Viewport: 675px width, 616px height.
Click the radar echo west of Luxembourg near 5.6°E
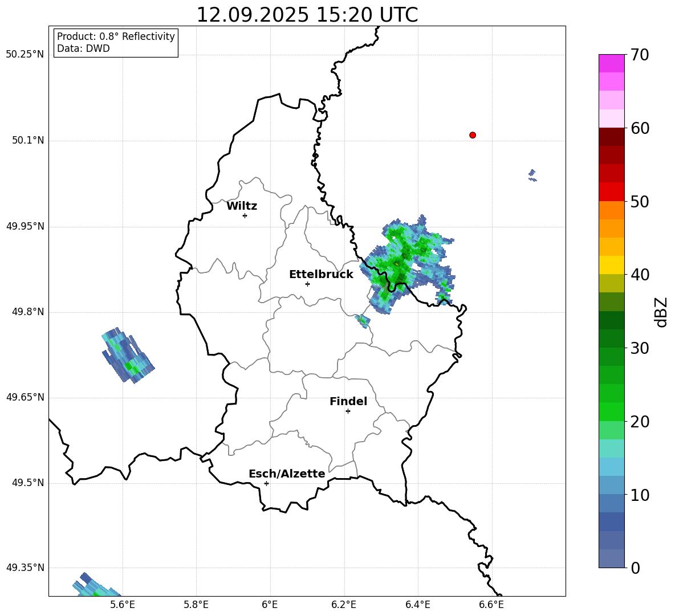(128, 355)
